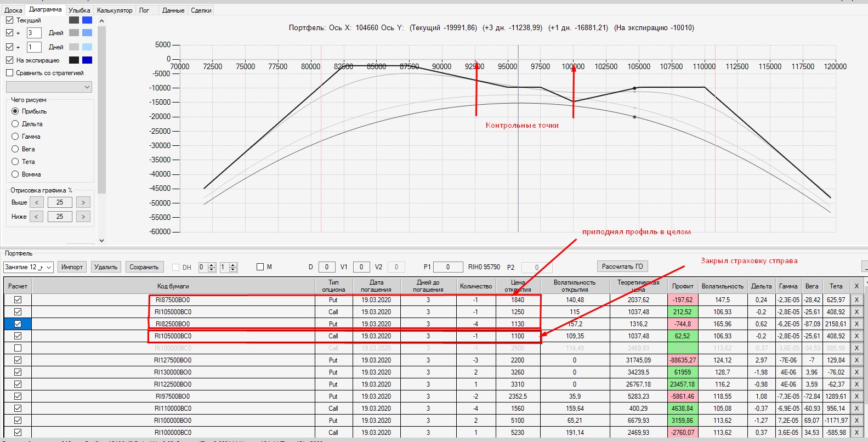Uncheck the На экспирацию checkbox
The width and height of the screenshot is (868, 442).
coord(9,60)
